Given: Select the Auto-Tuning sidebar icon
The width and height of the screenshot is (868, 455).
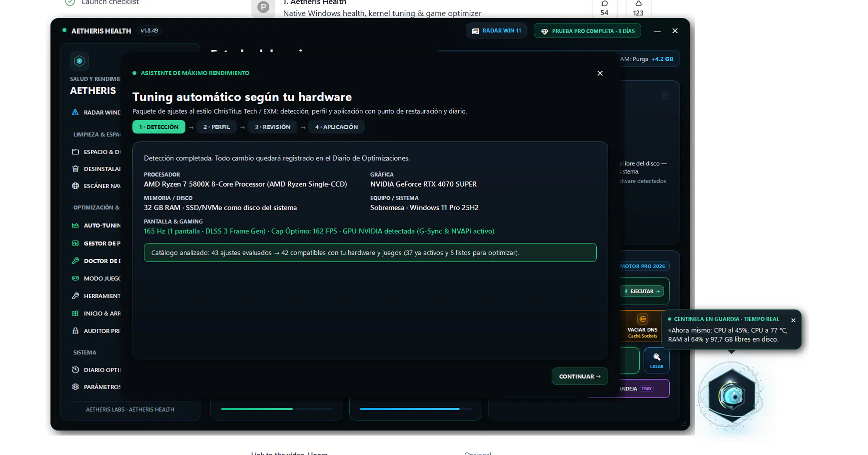Looking at the screenshot, I should coord(75,225).
